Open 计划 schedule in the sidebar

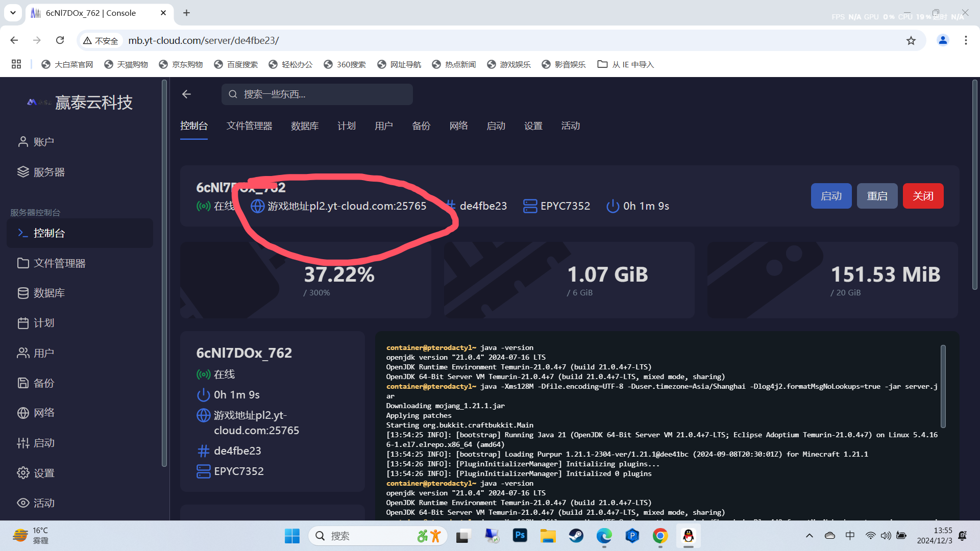[36, 323]
